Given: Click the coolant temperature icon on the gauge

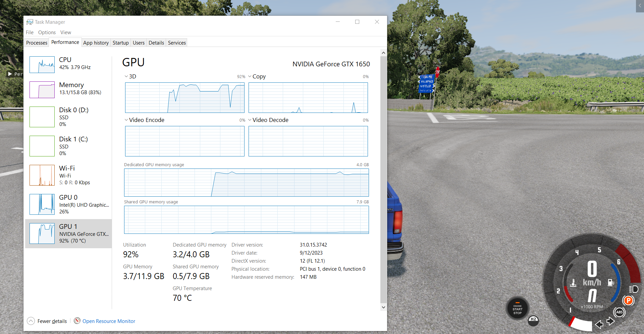Looking at the screenshot, I should (x=573, y=283).
